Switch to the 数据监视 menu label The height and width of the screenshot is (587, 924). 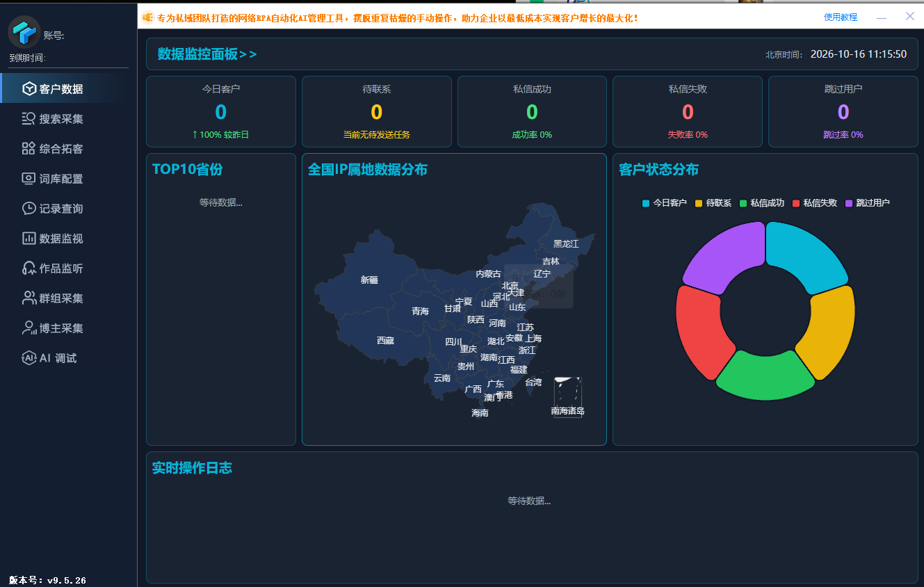61,239
